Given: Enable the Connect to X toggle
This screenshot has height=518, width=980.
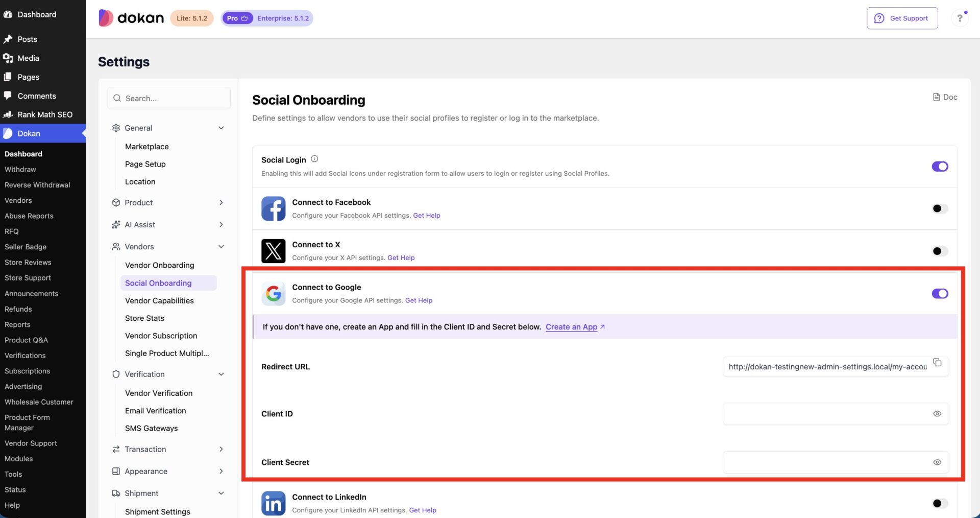Looking at the screenshot, I should 940,251.
